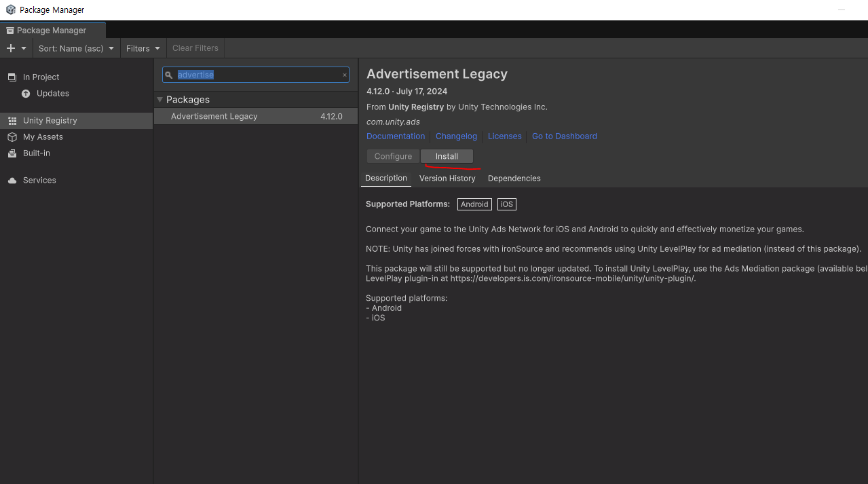Clear the search field with x icon

(x=344, y=75)
